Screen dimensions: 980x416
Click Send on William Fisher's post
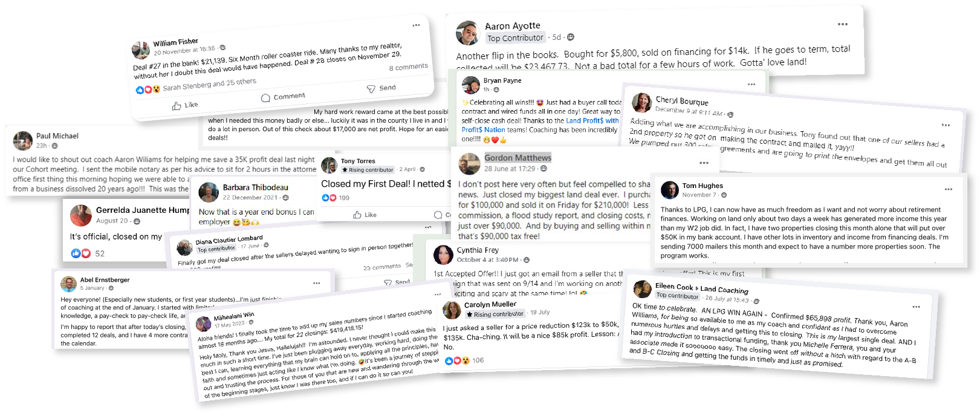pyautogui.click(x=381, y=88)
